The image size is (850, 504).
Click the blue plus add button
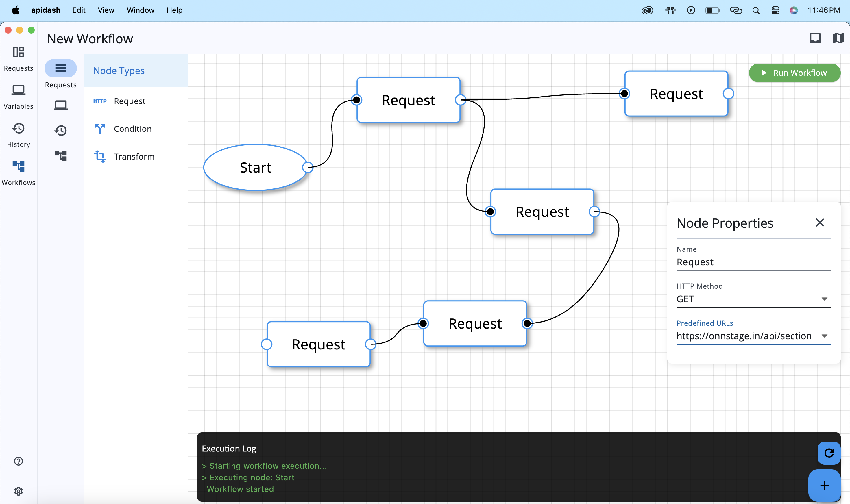coord(824,485)
